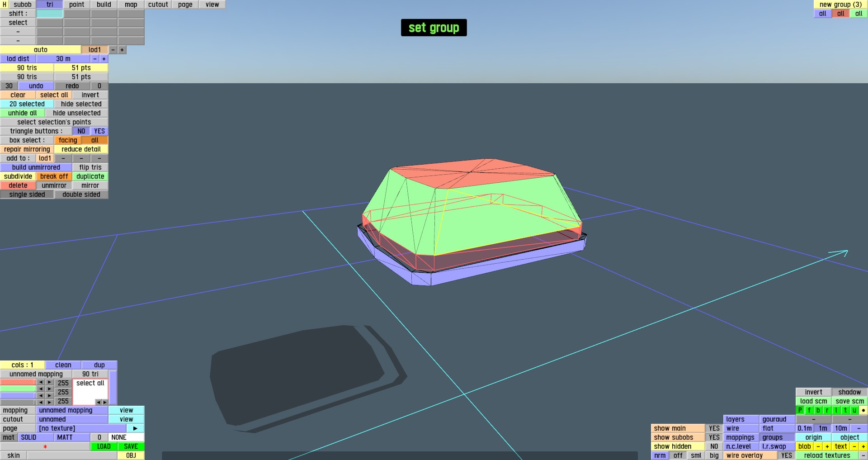Select the 'b' back view button

point(818,410)
